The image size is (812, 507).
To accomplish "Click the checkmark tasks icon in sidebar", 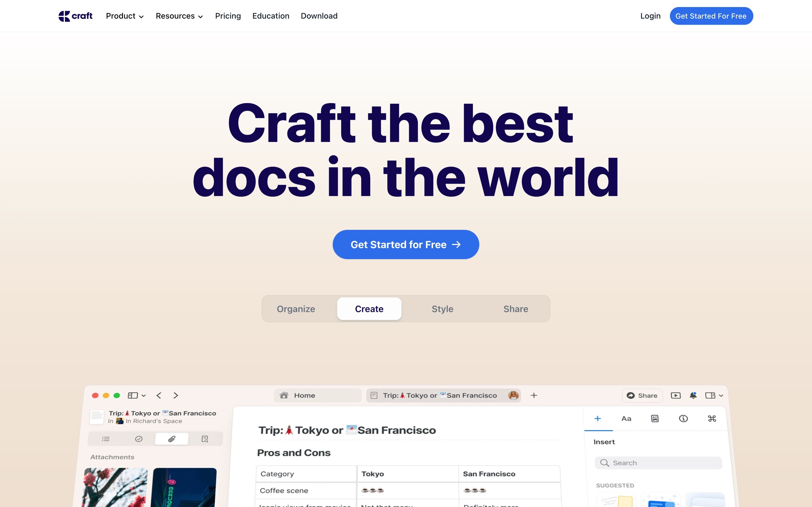I will 139,439.
